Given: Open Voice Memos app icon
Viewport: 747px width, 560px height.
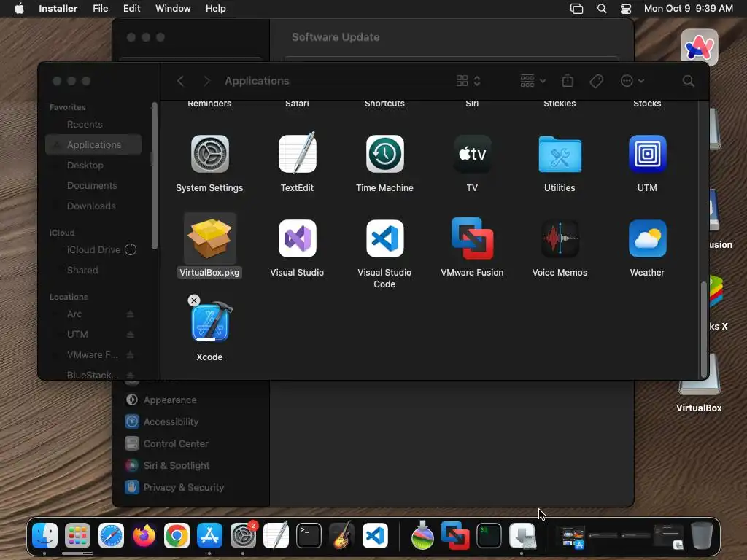Looking at the screenshot, I should point(560,238).
